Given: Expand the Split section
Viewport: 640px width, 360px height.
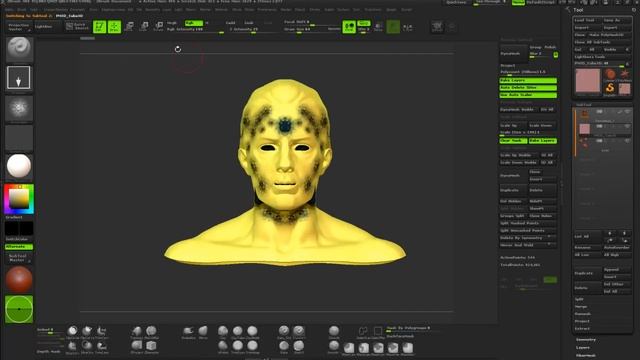Looking at the screenshot, I should coord(579,299).
